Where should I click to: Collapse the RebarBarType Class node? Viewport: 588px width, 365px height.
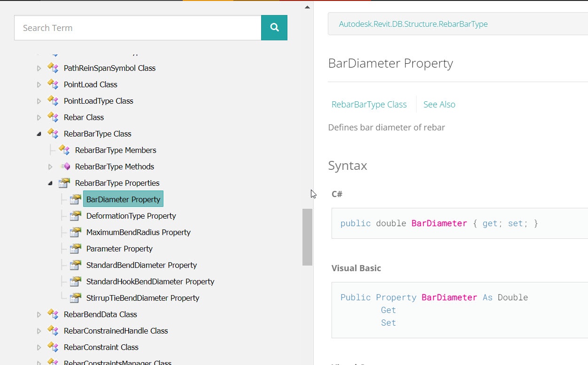pos(39,134)
